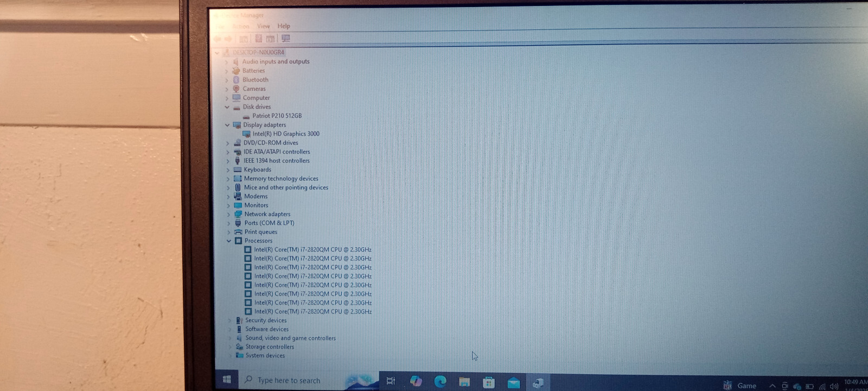
Task: Click the Security devices icon
Action: pyautogui.click(x=239, y=320)
